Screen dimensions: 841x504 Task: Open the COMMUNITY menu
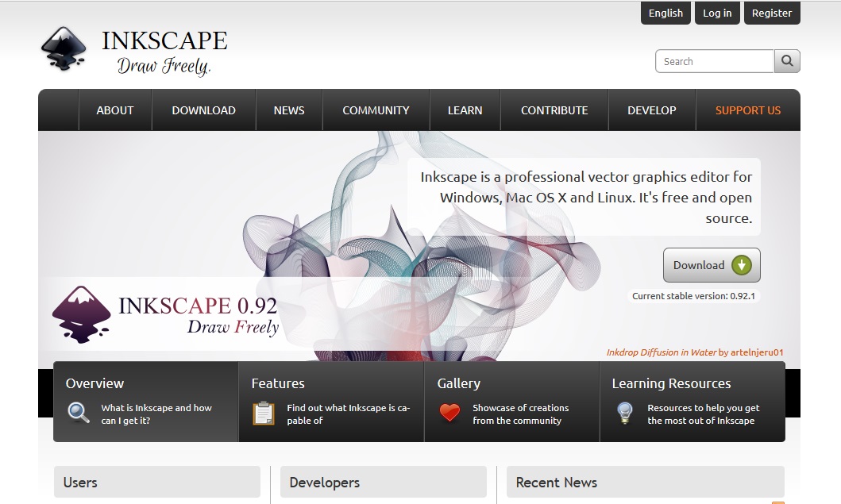376,110
